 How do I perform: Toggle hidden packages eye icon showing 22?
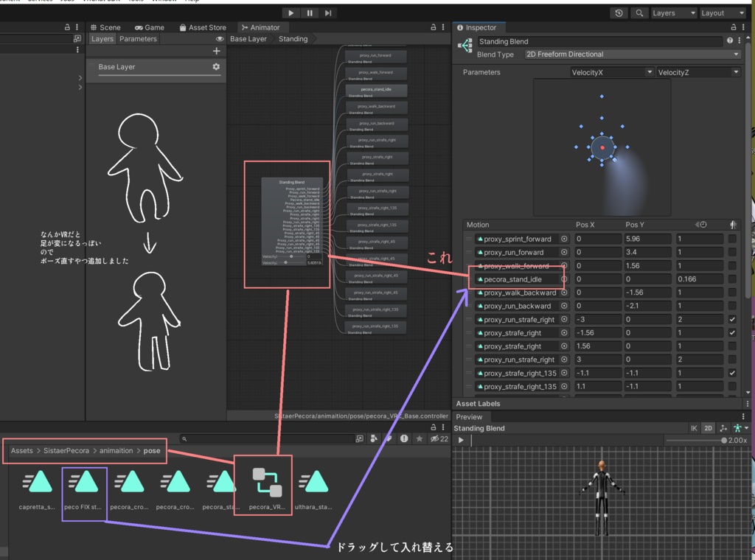coord(439,438)
